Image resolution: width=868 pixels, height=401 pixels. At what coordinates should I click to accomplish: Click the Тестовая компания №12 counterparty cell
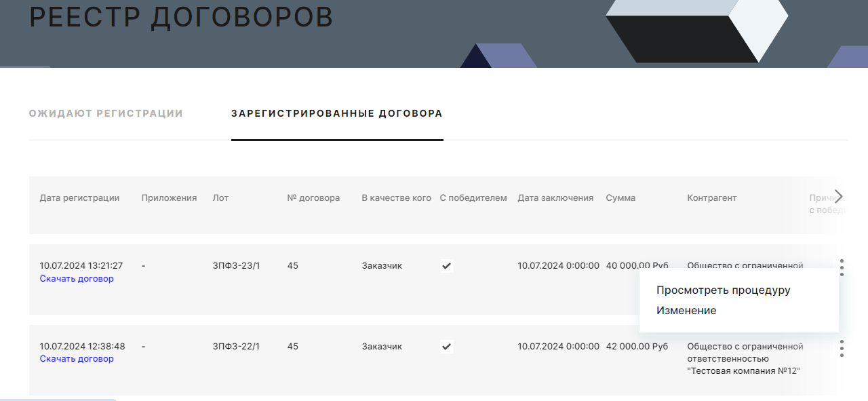745,358
